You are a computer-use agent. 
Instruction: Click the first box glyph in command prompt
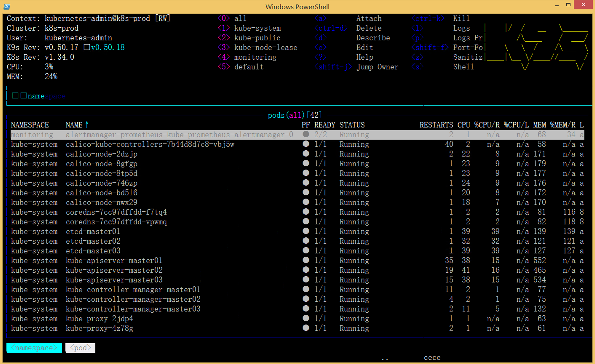point(15,96)
